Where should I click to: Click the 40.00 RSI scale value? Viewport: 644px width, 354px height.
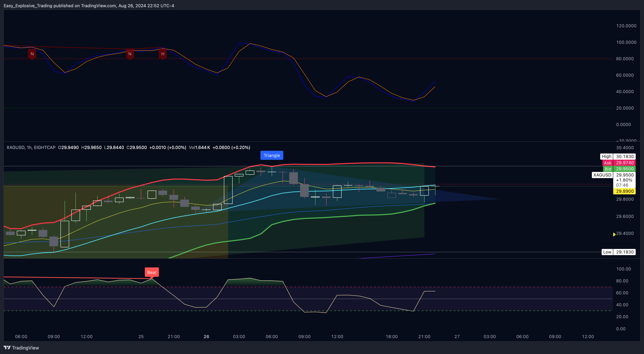point(622,305)
